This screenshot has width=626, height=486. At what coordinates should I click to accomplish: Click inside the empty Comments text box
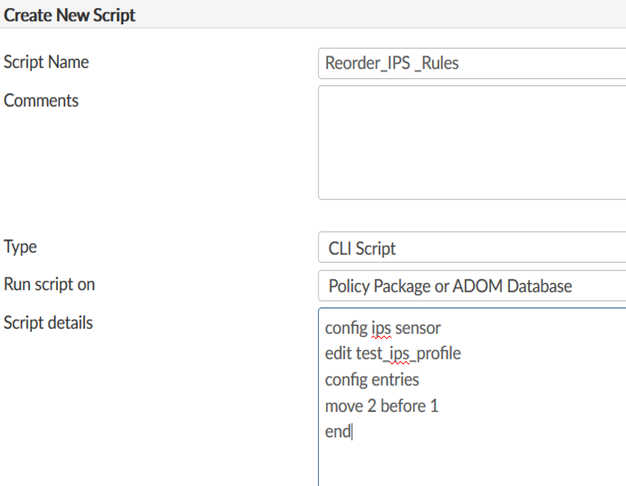471,142
